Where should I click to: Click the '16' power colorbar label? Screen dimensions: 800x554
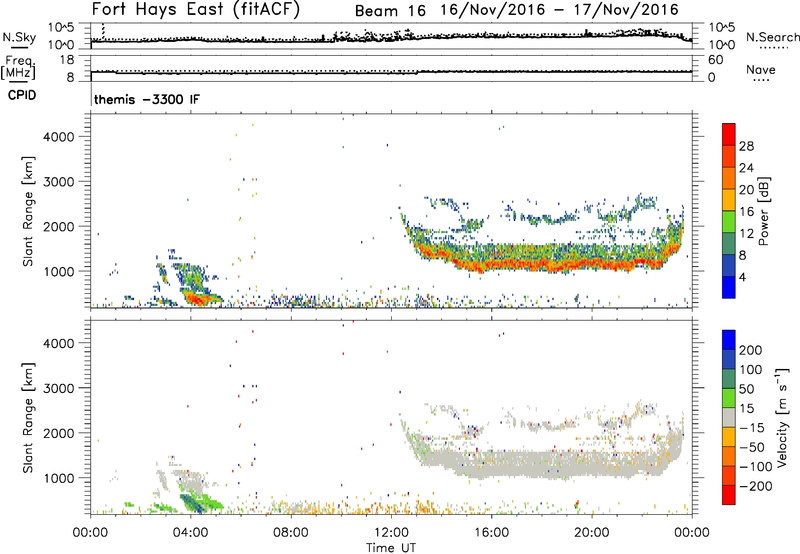pyautogui.click(x=746, y=212)
